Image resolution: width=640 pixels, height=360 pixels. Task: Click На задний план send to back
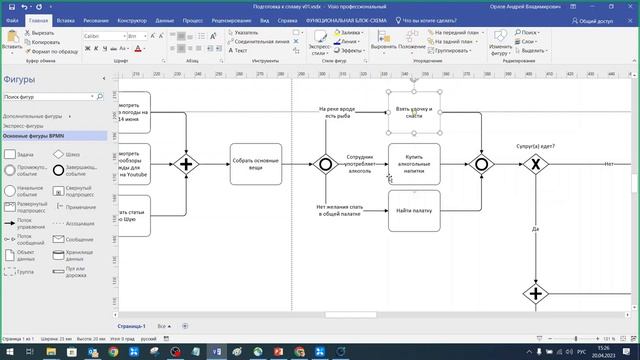[x=452, y=41]
